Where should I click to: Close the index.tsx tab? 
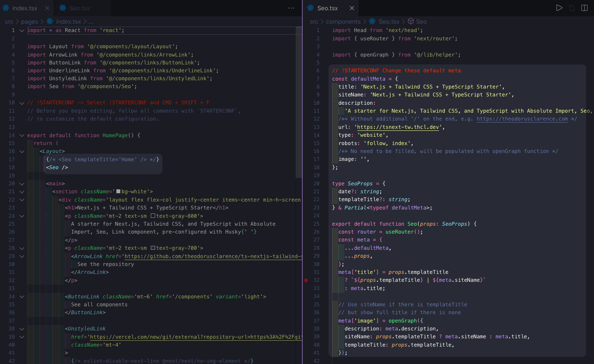point(47,8)
